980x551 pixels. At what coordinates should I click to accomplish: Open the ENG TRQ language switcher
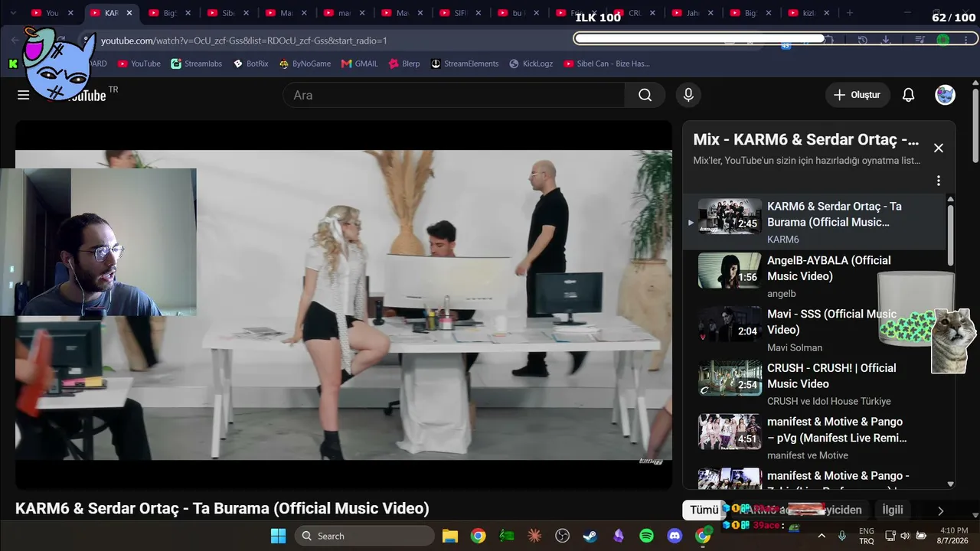coord(867,536)
